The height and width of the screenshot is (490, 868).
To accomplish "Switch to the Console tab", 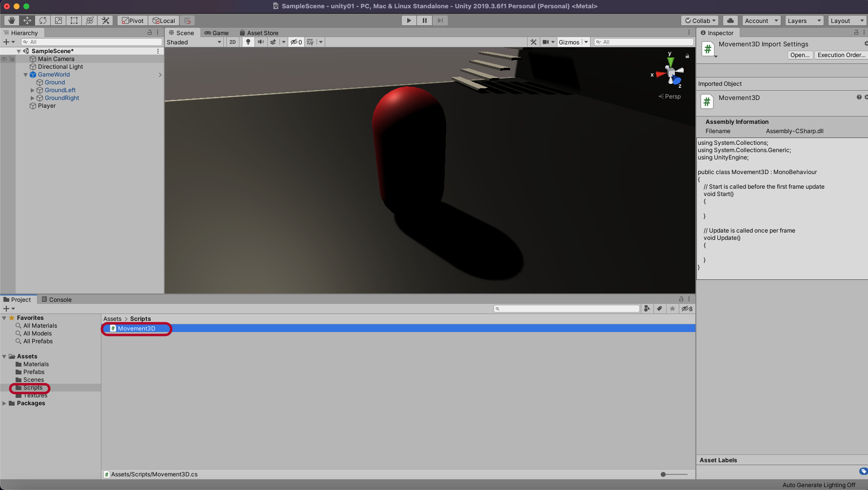I will 57,299.
